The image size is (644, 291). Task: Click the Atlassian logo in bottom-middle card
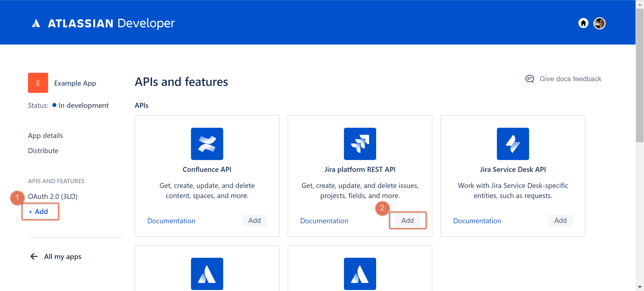360,274
